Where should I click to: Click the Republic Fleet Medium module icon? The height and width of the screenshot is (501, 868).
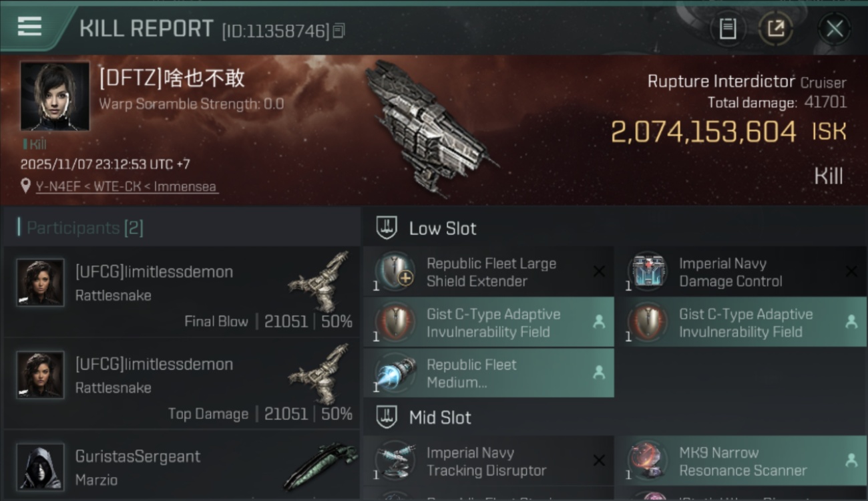point(395,373)
